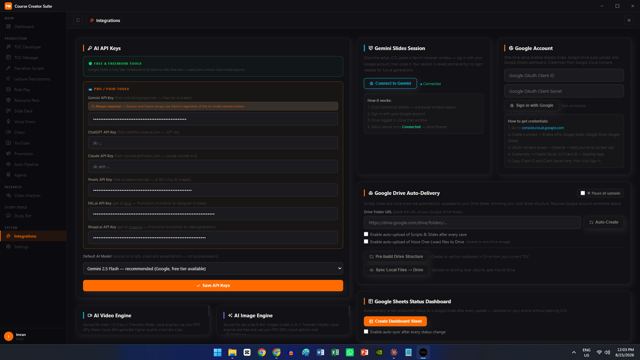This screenshot has width=640, height=360.
Task: Click Sign in with Google button
Action: pyautogui.click(x=531, y=105)
